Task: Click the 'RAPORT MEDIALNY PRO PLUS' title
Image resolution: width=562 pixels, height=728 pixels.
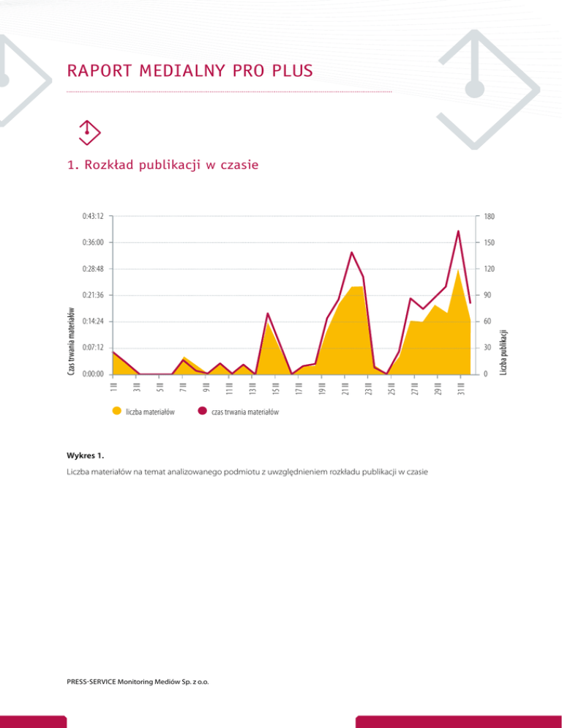Action: point(190,70)
